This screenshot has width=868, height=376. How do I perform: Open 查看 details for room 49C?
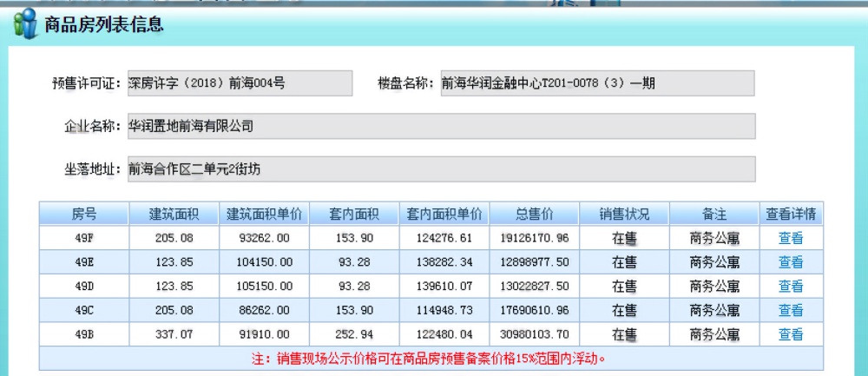click(x=791, y=310)
